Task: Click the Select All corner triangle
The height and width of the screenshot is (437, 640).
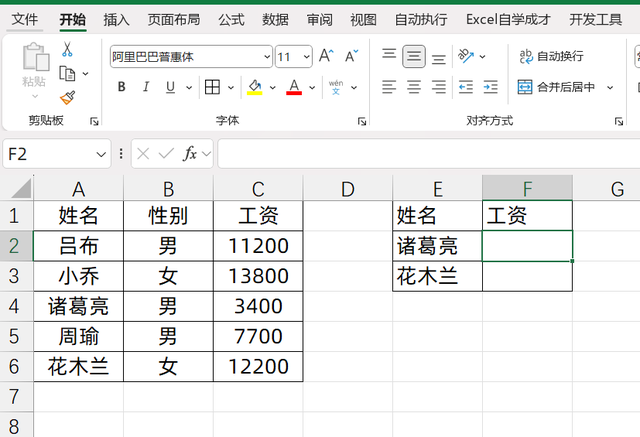Action: pyautogui.click(x=19, y=189)
